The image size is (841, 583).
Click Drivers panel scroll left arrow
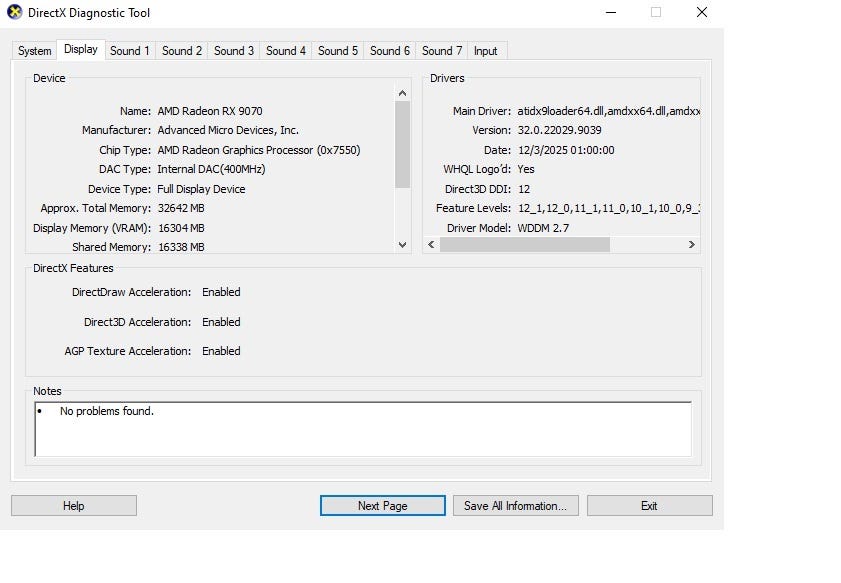pos(431,245)
